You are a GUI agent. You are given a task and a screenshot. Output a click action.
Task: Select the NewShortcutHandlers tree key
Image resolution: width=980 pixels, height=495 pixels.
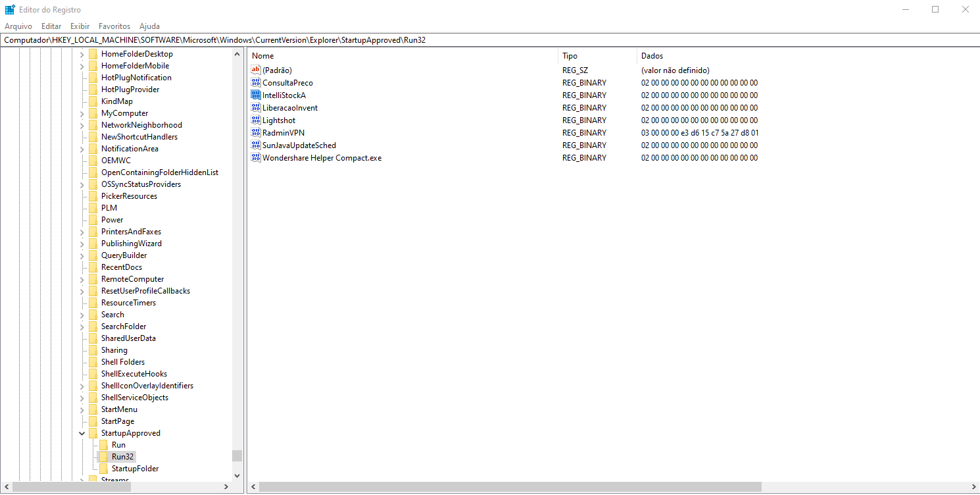click(x=139, y=137)
